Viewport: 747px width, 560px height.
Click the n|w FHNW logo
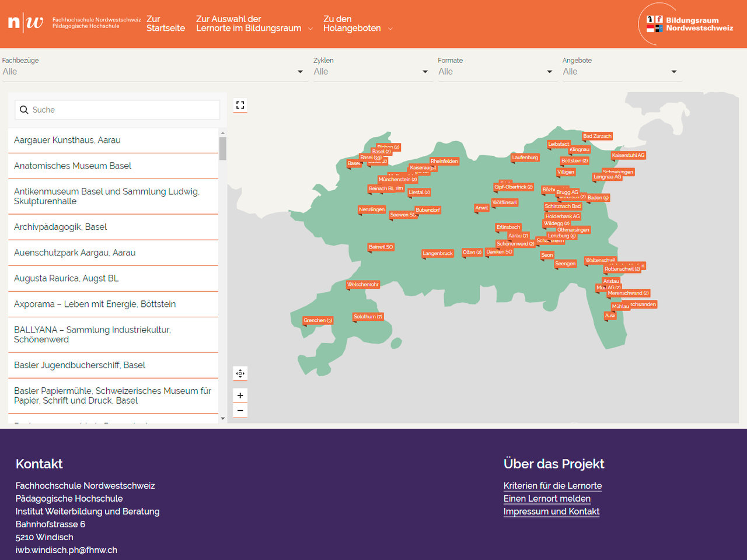(26, 23)
